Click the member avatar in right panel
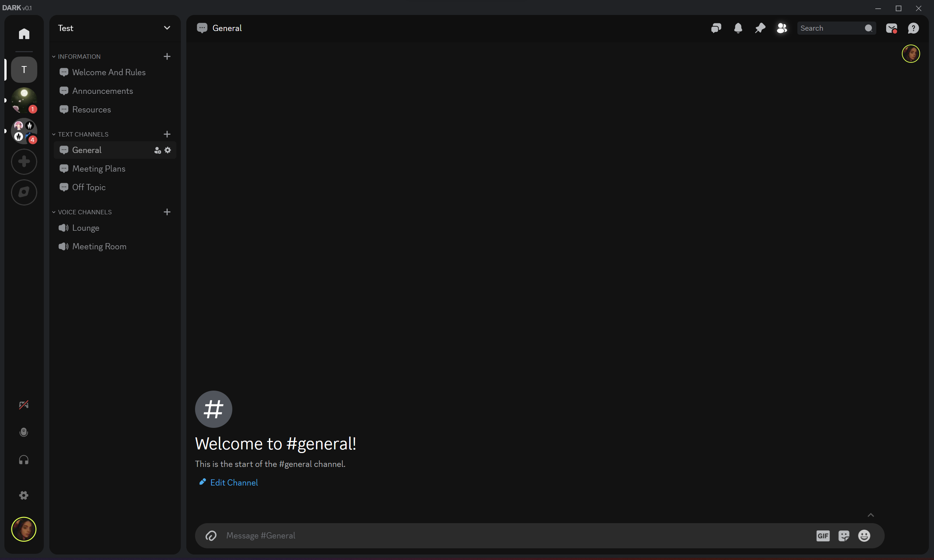The image size is (934, 560). click(x=911, y=54)
